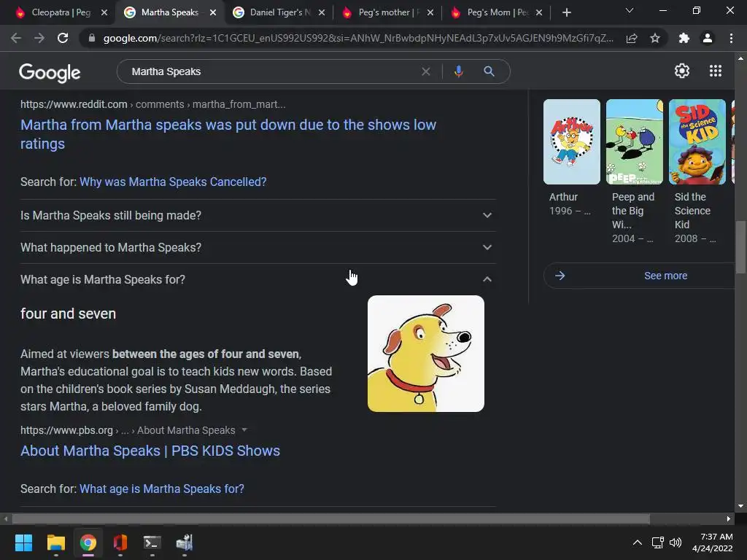Screen dimensions: 747x560
Task: Reload the current Google page
Action: [63, 38]
